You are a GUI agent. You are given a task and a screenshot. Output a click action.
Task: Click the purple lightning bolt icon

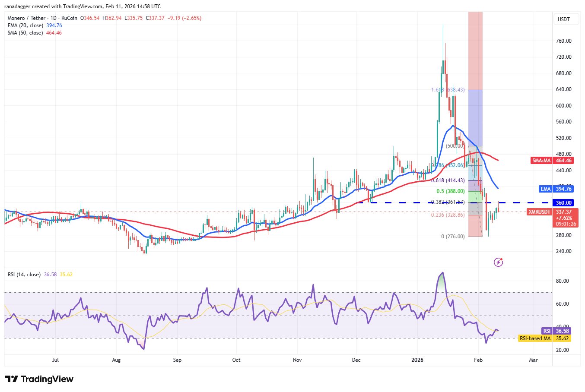(498, 262)
